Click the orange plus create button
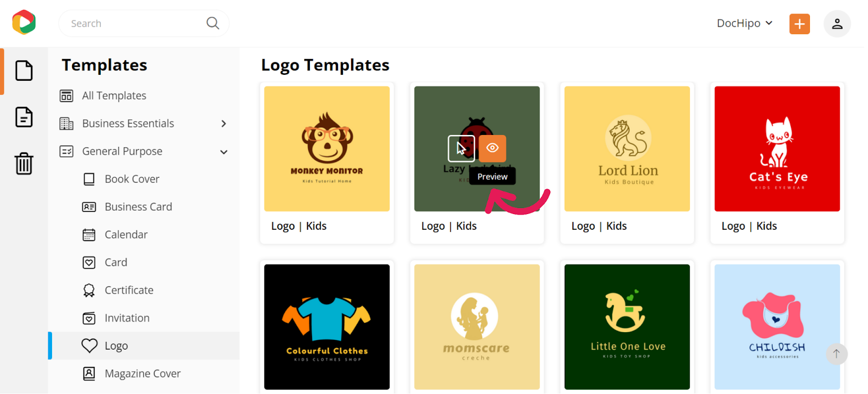The image size is (868, 394). point(799,24)
